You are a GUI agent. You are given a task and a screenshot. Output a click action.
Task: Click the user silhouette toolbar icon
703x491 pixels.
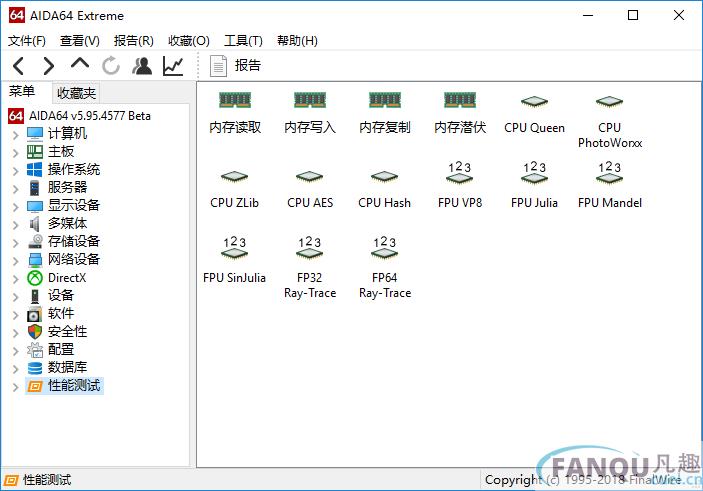click(142, 66)
